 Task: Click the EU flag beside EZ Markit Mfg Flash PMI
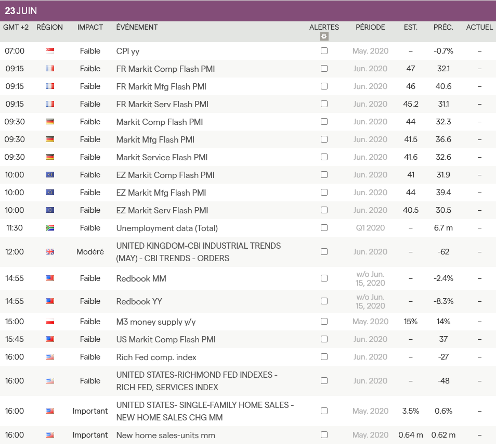50,193
